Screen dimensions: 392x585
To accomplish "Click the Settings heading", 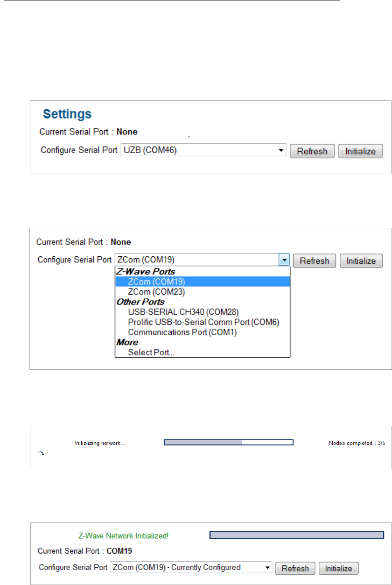I will (x=67, y=113).
